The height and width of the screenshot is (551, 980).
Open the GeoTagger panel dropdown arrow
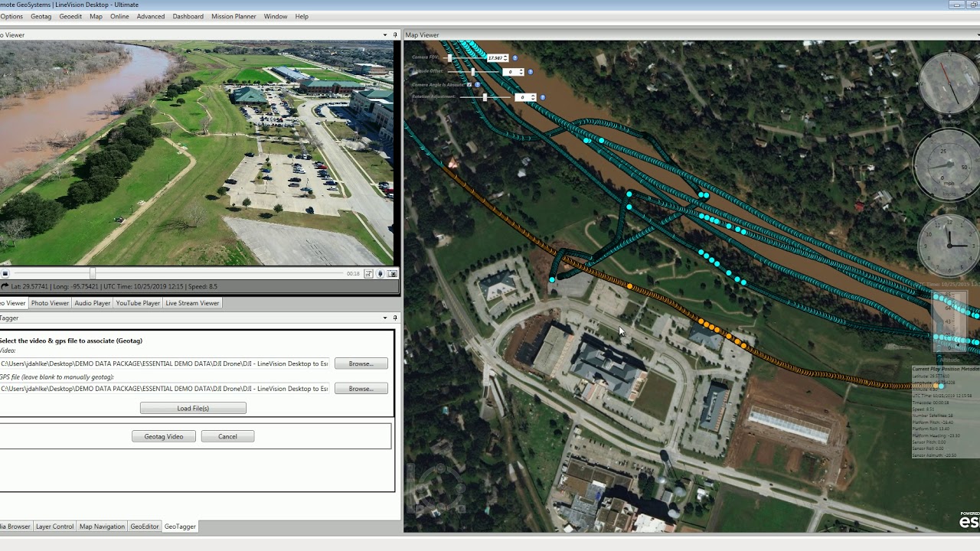385,318
